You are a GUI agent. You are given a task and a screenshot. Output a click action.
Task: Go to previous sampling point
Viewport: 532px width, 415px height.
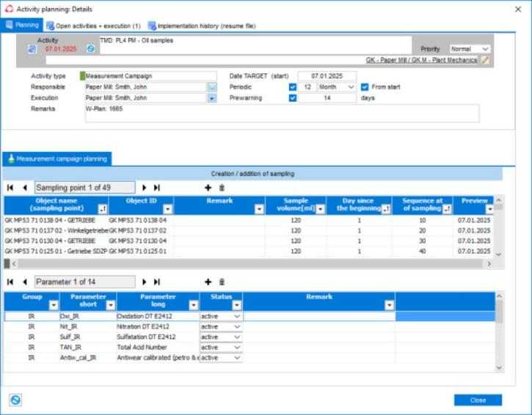[x=25, y=188]
